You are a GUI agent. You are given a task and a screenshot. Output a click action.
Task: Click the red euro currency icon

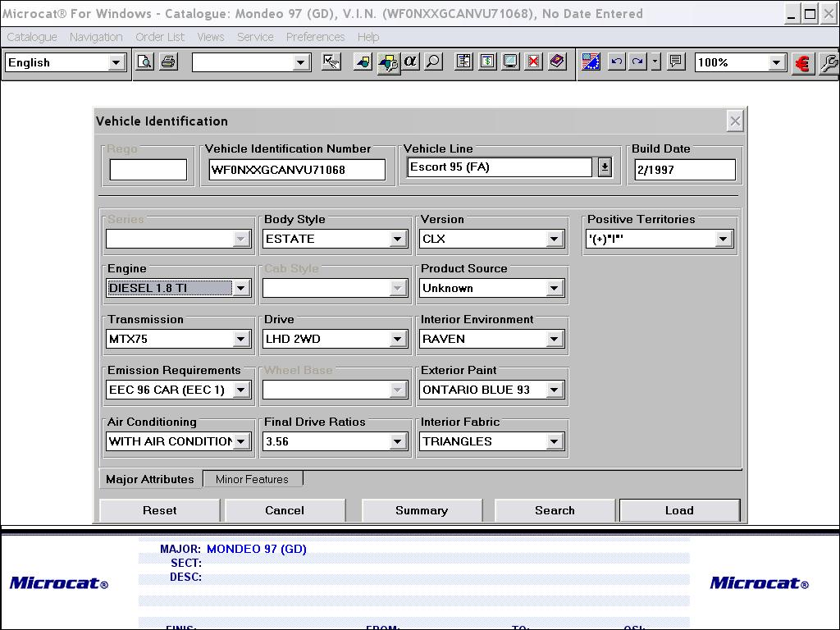(x=802, y=63)
